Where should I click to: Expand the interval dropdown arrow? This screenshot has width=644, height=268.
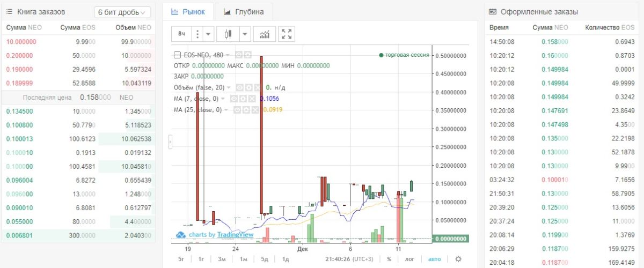click(209, 34)
